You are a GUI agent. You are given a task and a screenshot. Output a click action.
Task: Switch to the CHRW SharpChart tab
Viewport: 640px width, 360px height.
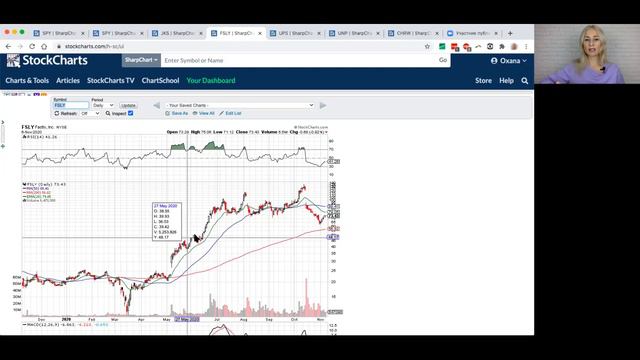click(x=413, y=33)
